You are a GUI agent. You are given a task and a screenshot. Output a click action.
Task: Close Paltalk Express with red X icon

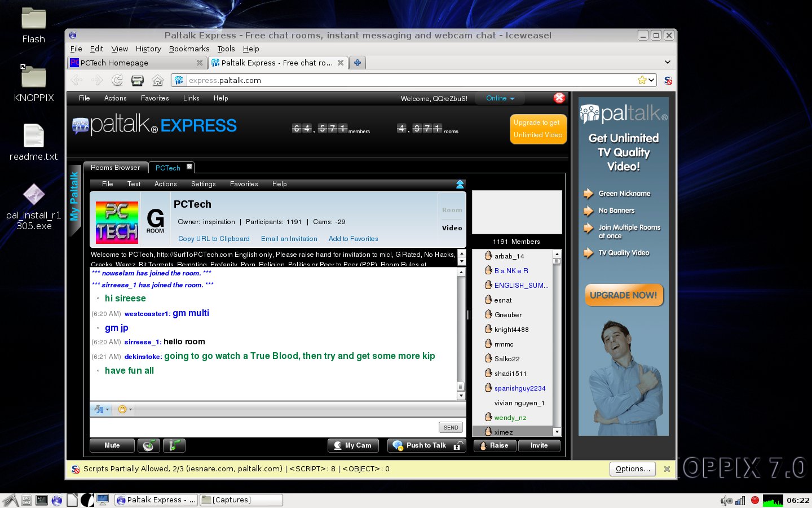click(x=559, y=98)
